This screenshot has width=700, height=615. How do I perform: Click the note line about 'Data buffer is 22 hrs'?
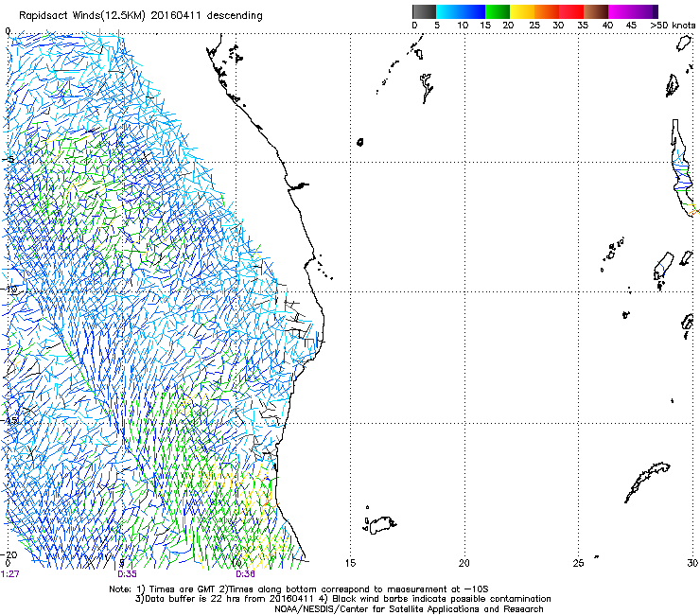(342, 599)
